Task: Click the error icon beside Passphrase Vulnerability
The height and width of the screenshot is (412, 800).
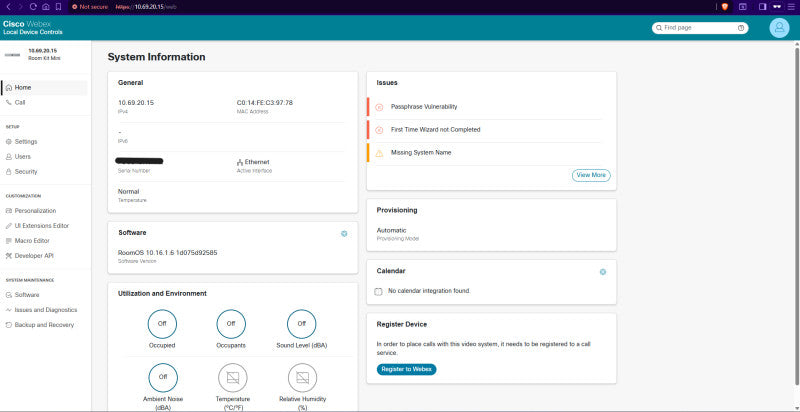Action: 379,107
